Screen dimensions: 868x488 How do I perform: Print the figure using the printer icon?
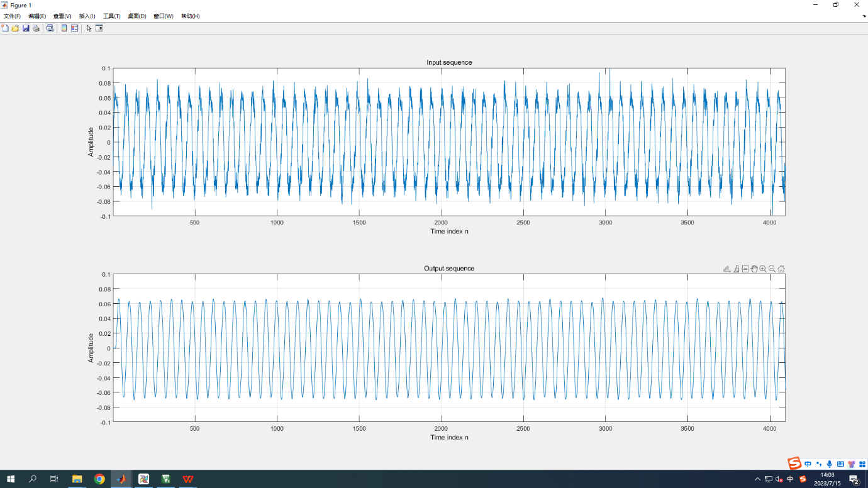pyautogui.click(x=36, y=28)
